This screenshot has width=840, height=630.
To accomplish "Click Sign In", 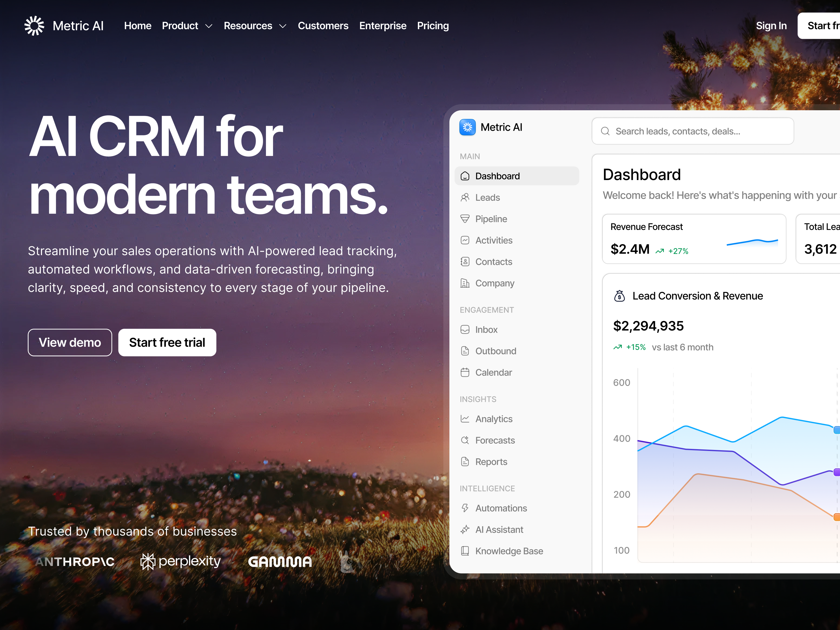I will (771, 25).
